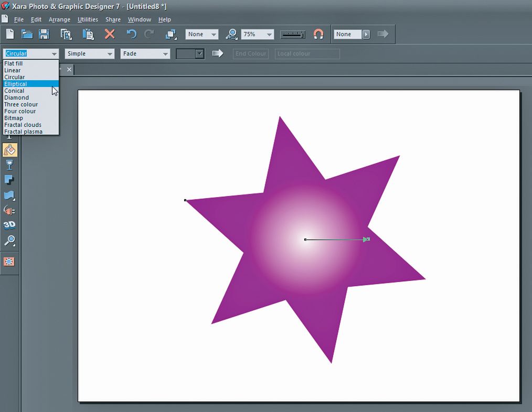Image resolution: width=532 pixels, height=412 pixels.
Task: Click the fill center start handle
Action: (305, 240)
